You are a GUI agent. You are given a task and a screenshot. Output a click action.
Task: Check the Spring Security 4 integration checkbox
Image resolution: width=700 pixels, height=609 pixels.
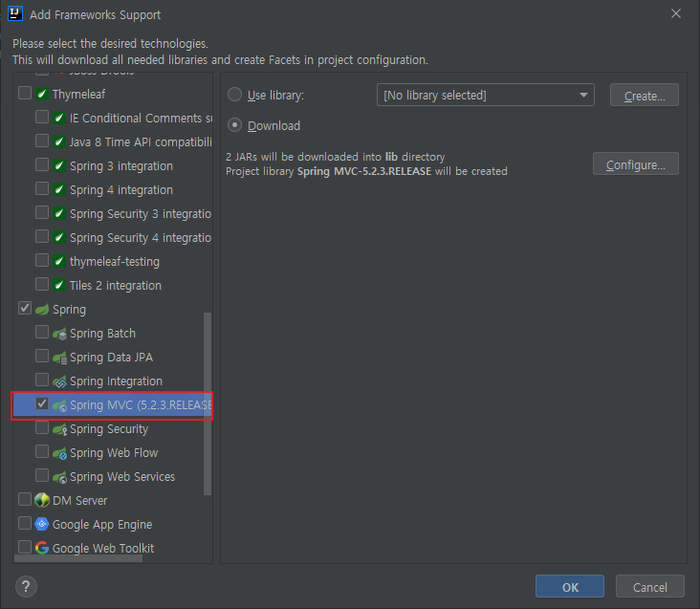[42, 236]
